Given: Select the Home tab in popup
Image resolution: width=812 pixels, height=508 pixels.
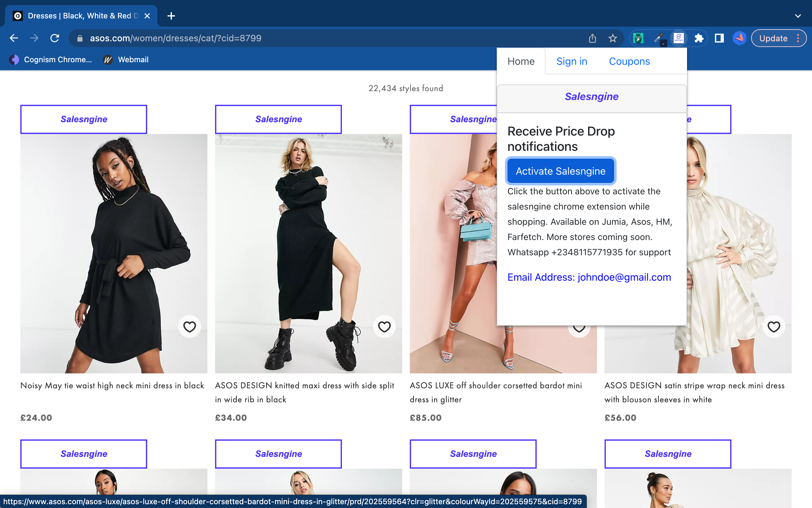Looking at the screenshot, I should tap(521, 61).
